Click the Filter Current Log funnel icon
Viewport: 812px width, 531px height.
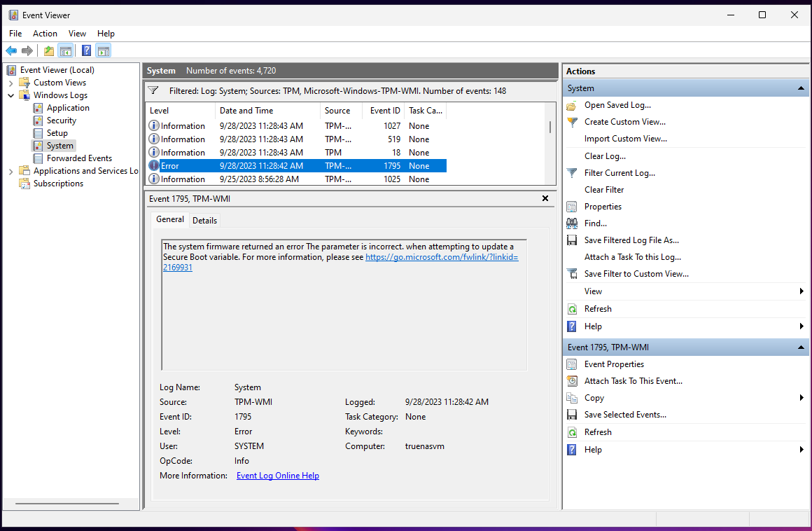coord(572,173)
